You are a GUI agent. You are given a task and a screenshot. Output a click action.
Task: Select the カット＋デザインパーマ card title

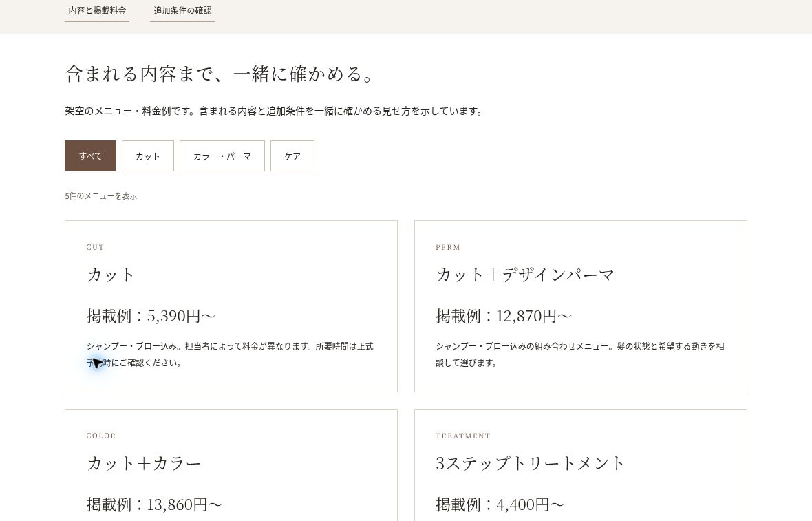point(525,275)
